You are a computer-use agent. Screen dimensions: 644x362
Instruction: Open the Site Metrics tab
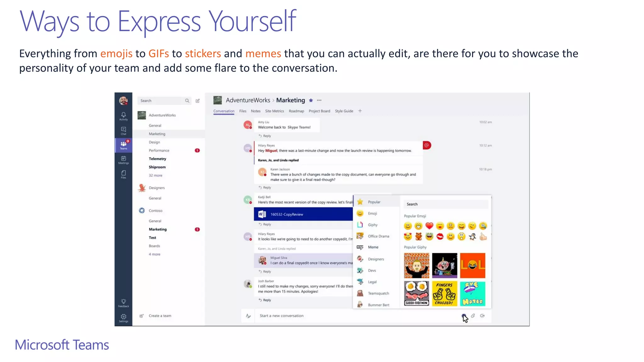click(274, 111)
